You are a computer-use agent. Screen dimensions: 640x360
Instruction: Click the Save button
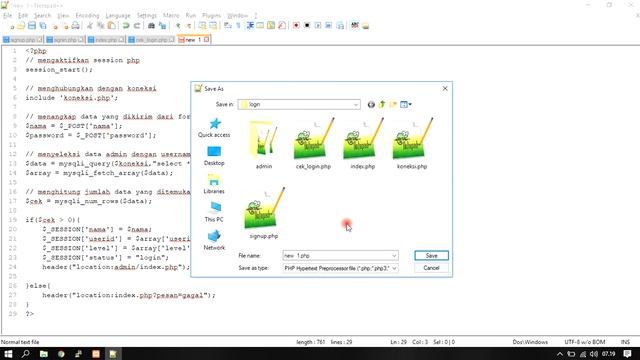[x=431, y=256]
